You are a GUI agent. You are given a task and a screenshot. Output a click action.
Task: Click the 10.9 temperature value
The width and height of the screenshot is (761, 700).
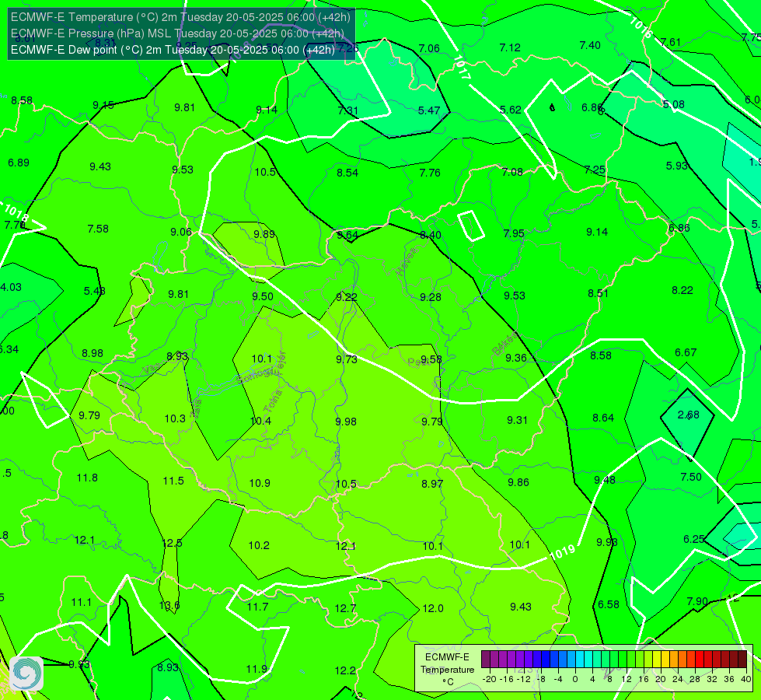click(260, 483)
